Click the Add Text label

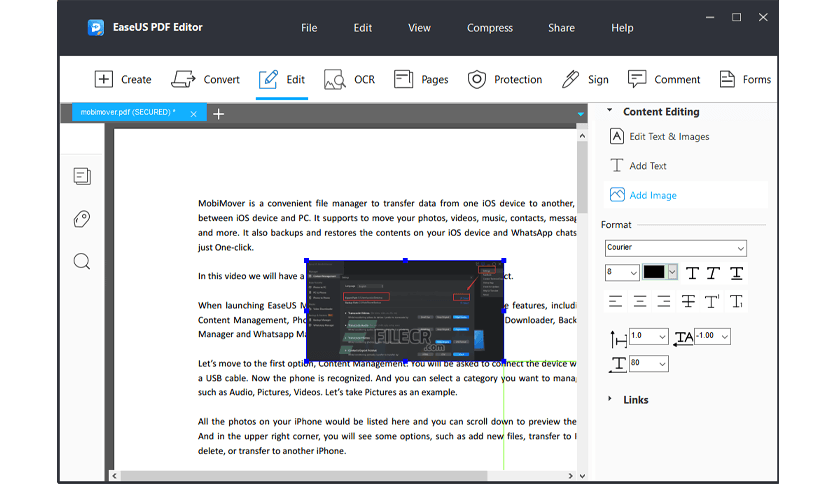pos(648,166)
